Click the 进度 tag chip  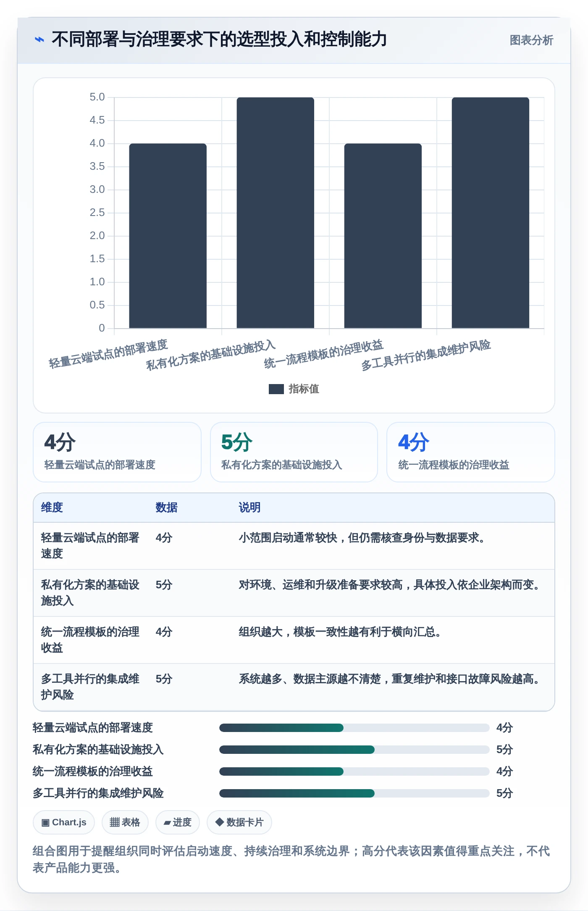click(x=178, y=822)
